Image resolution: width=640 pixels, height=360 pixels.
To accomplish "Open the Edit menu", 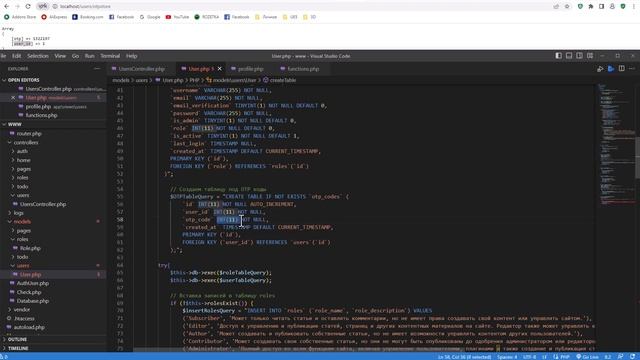I will tap(16, 56).
